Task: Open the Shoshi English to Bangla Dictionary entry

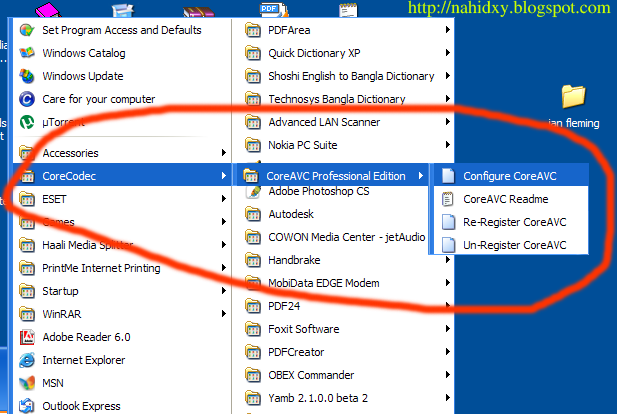Action: (x=344, y=76)
